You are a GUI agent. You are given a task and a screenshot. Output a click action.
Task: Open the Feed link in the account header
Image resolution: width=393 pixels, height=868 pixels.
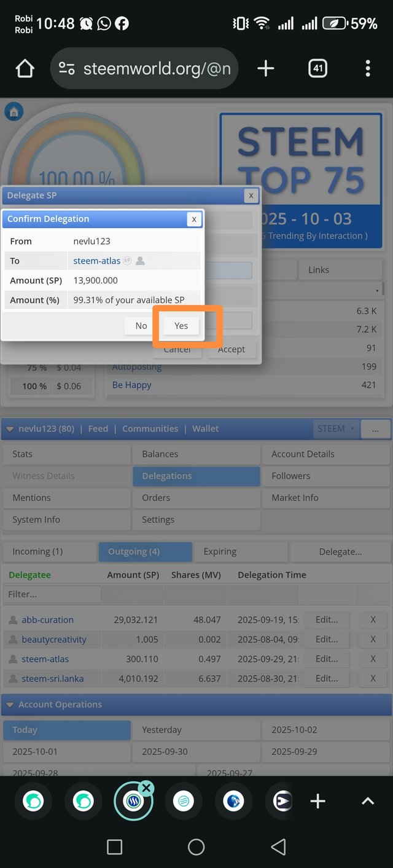coord(98,428)
